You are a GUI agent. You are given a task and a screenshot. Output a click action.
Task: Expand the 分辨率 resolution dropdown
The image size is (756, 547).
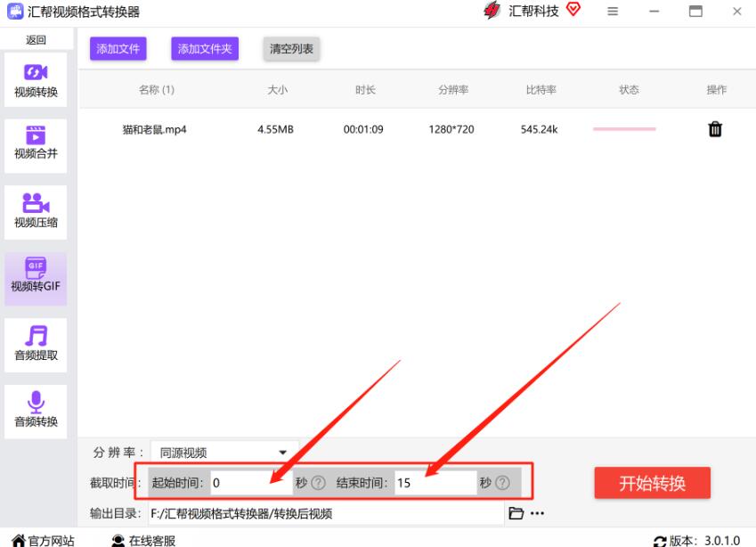(282, 453)
